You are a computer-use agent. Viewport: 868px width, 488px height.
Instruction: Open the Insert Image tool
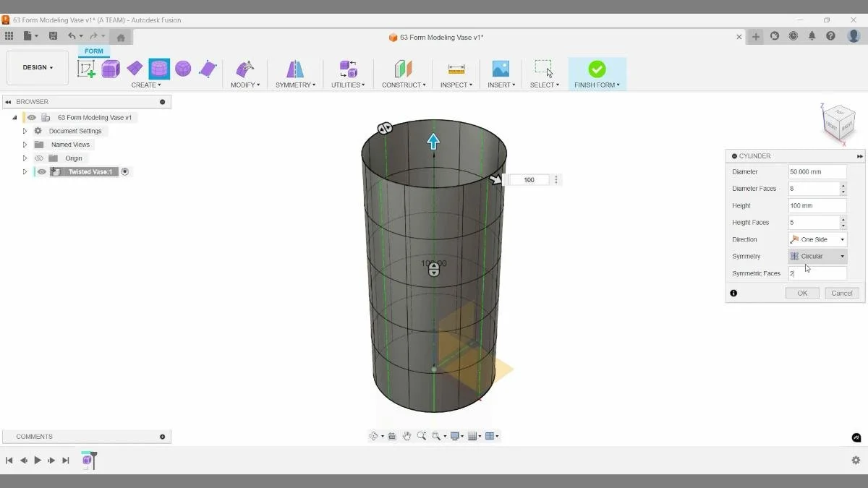pyautogui.click(x=501, y=69)
